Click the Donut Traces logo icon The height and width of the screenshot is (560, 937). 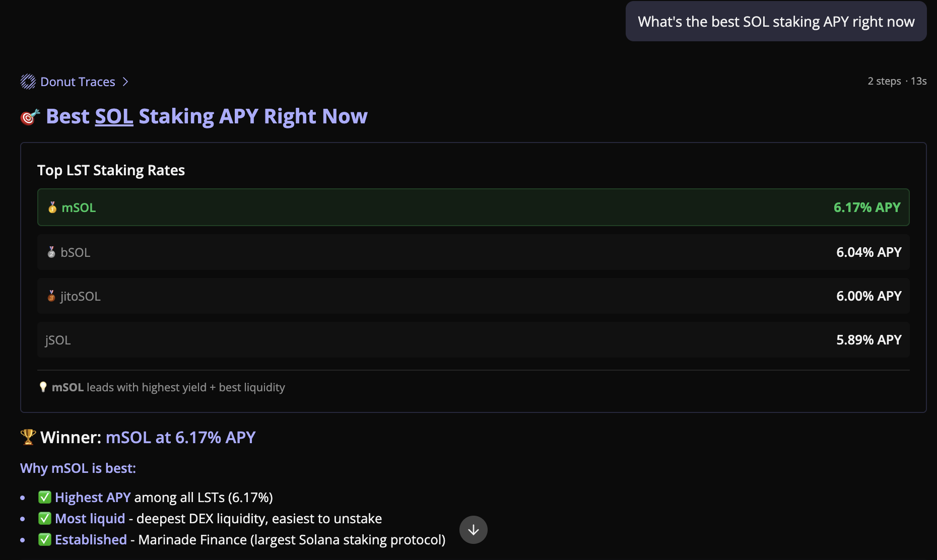(28, 82)
